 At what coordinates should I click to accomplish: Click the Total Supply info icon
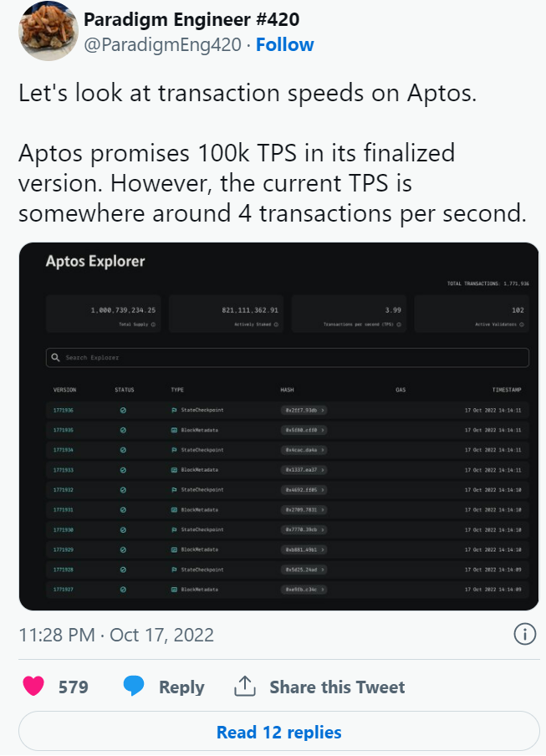(x=153, y=324)
